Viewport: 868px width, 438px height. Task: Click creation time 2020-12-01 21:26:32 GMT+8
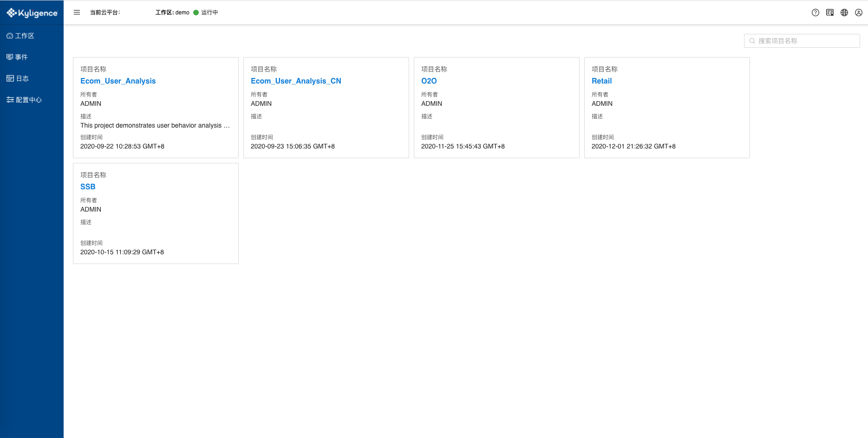(x=633, y=146)
